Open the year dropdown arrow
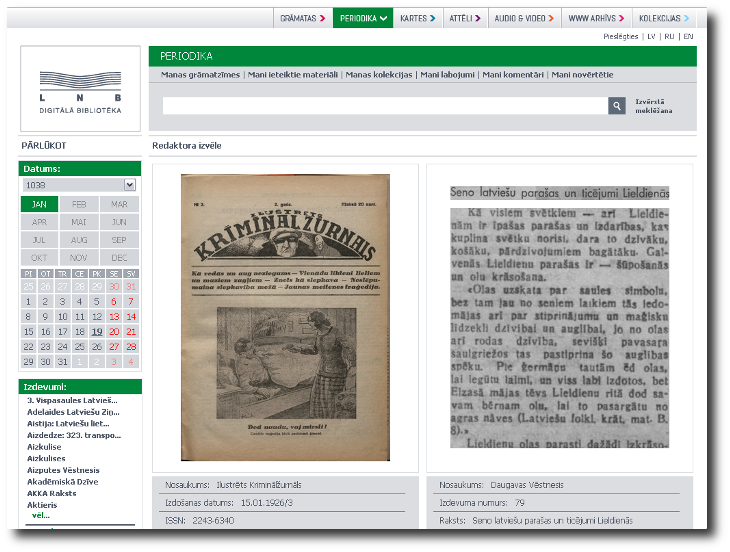 click(129, 185)
